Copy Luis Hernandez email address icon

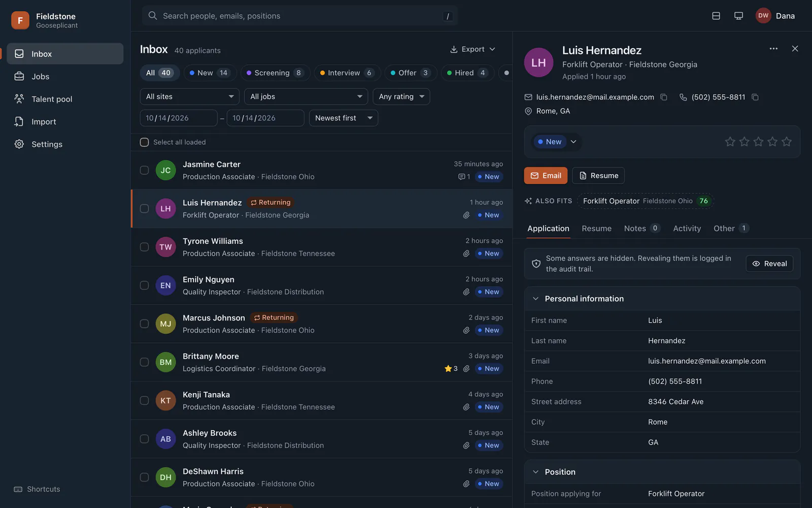[x=664, y=97]
